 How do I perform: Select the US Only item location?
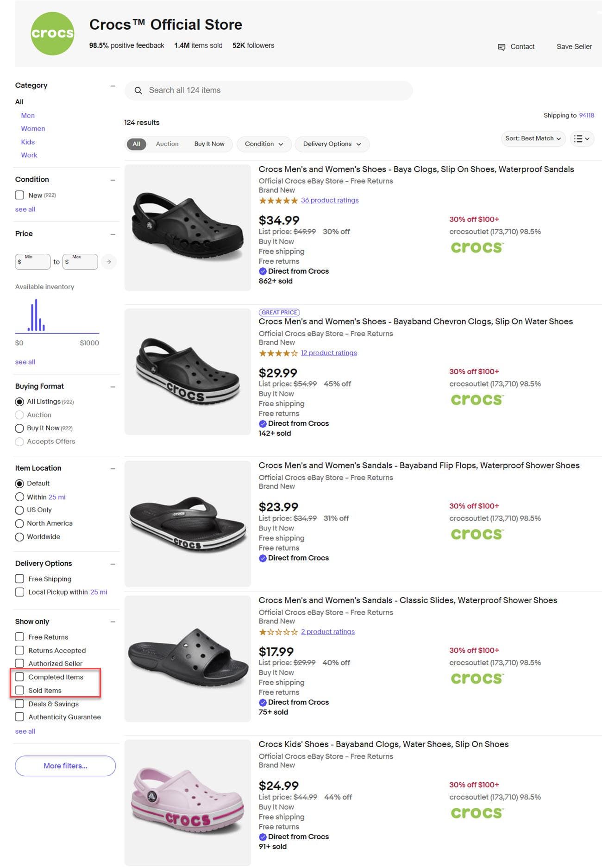point(19,510)
